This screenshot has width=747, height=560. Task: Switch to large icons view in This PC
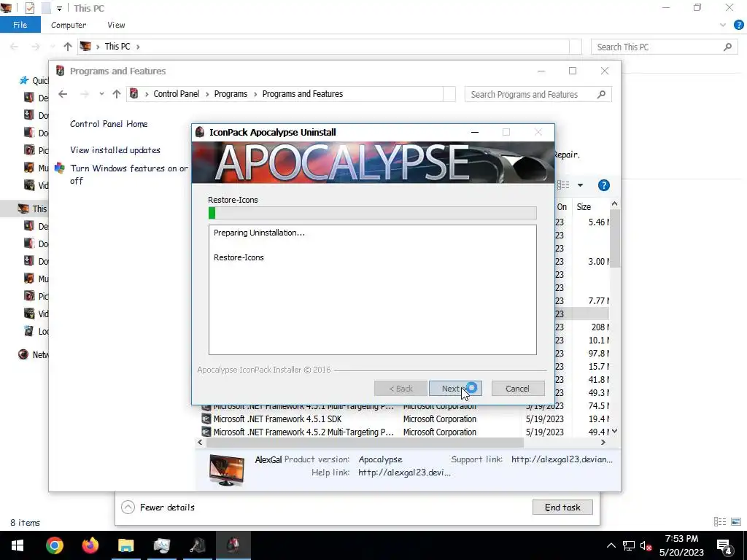tap(736, 522)
